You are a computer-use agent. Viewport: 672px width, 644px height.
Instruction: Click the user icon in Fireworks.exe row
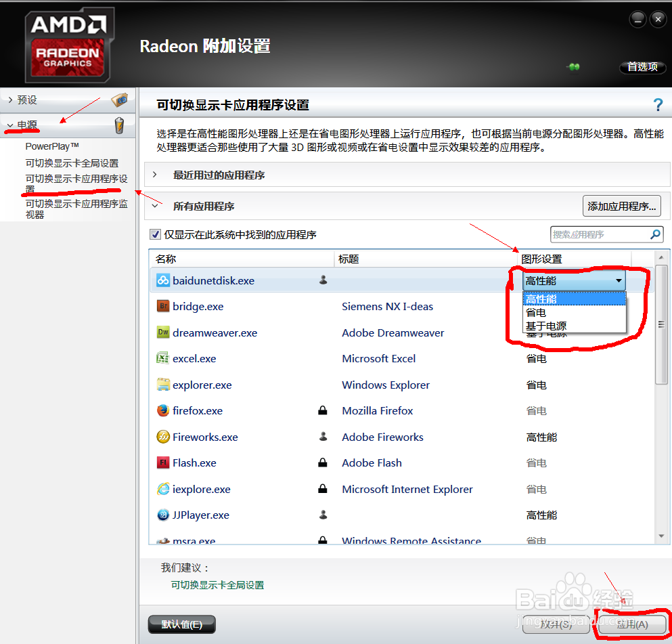pos(323,437)
